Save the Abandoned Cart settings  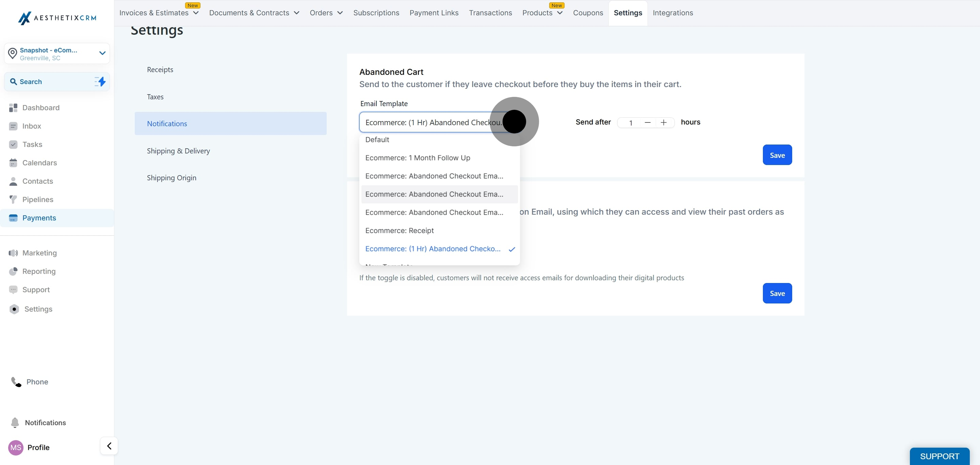click(x=777, y=155)
